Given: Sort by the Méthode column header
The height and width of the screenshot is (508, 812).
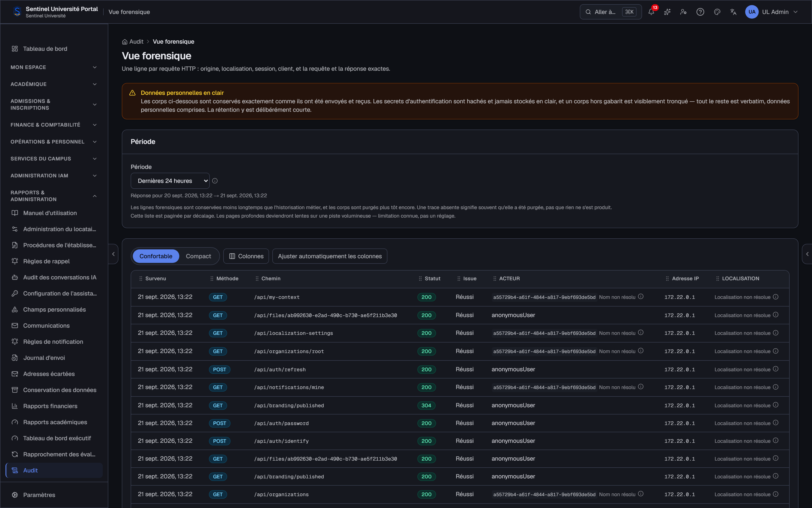Looking at the screenshot, I should click(x=227, y=279).
